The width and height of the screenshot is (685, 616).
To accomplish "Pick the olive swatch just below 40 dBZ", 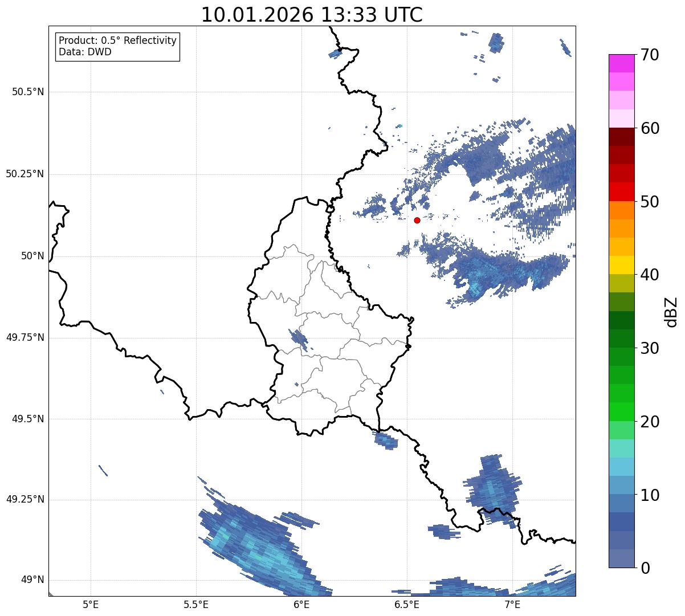I will 621,283.
